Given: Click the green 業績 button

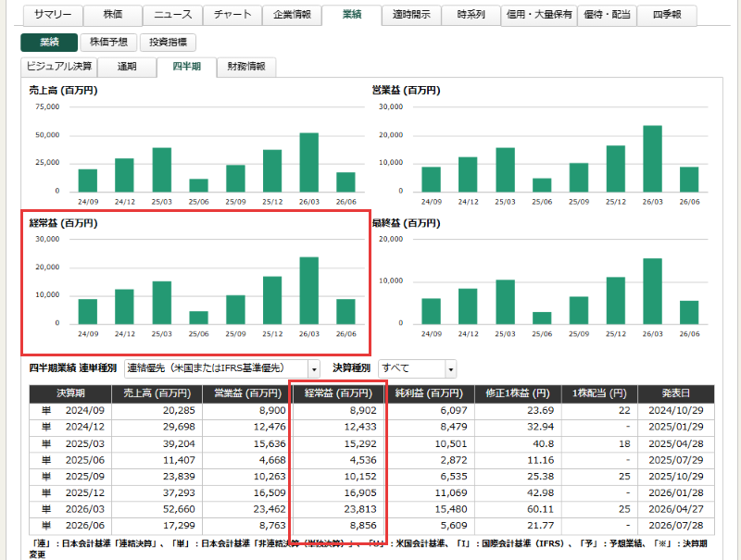Looking at the screenshot, I should pyautogui.click(x=49, y=43).
